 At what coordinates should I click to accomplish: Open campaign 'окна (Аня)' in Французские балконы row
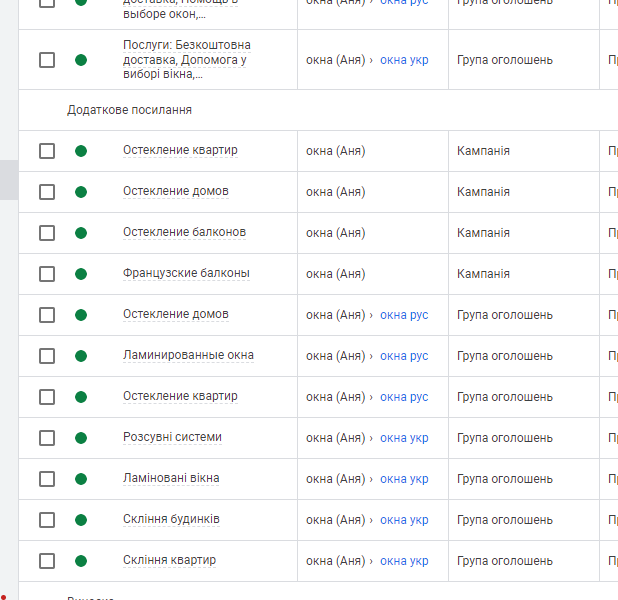point(335,274)
